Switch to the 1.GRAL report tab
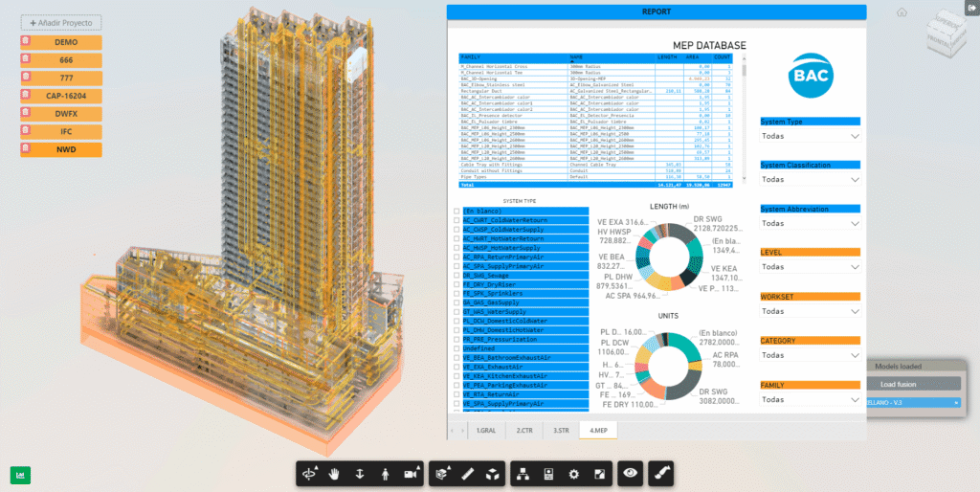This screenshot has height=492, width=980. 487,431
